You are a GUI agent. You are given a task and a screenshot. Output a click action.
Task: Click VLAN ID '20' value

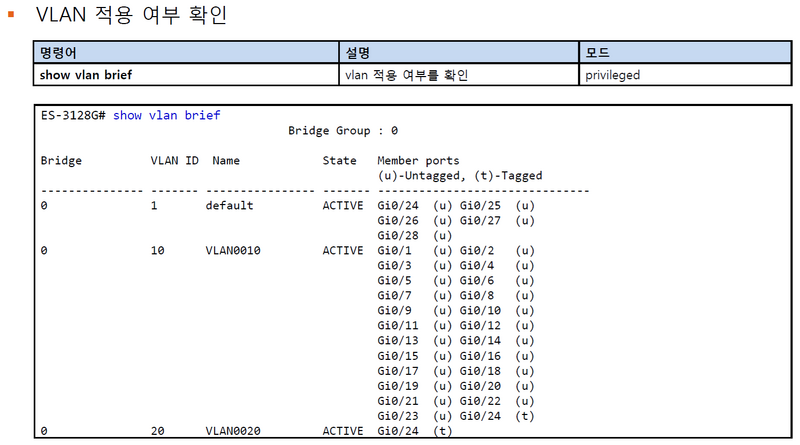(x=157, y=431)
